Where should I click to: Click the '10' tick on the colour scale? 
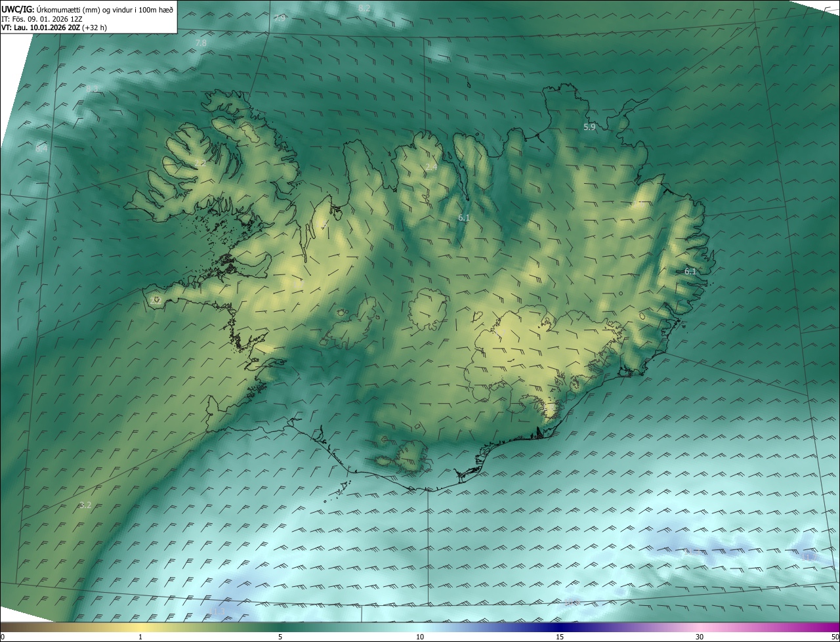coord(420,637)
